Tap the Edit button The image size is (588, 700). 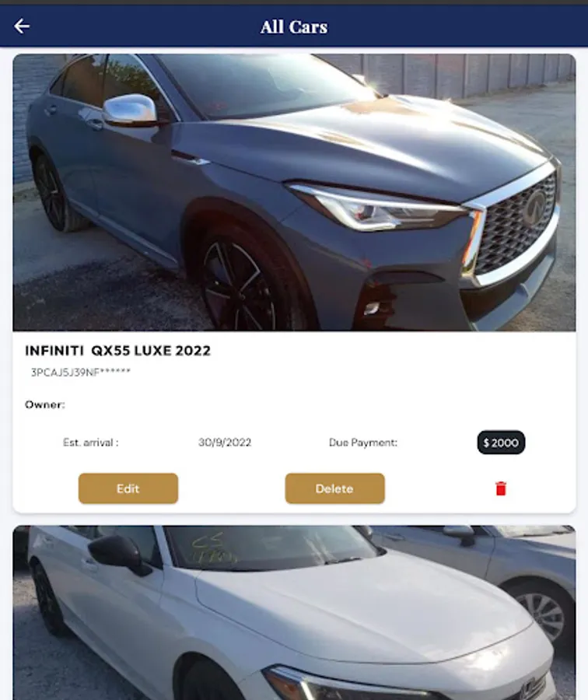pyautogui.click(x=128, y=488)
